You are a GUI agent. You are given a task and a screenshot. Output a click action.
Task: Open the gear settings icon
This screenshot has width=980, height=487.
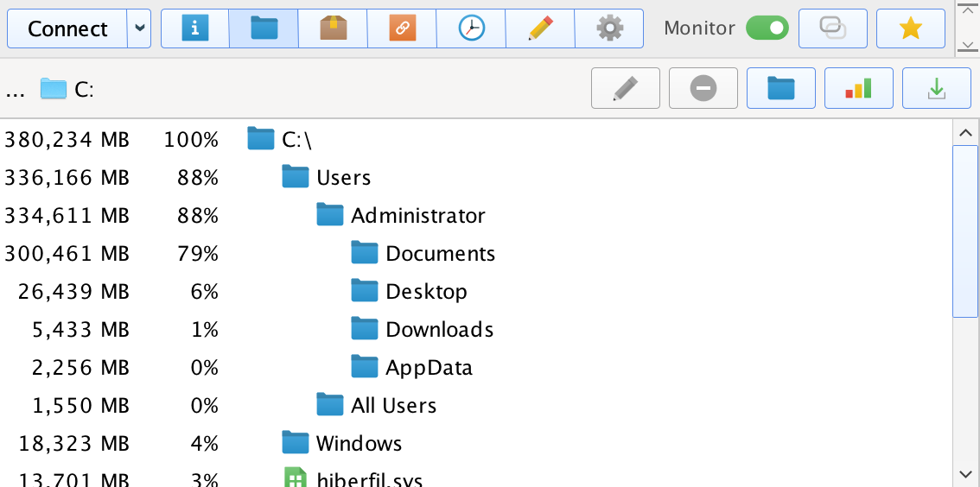tap(609, 28)
